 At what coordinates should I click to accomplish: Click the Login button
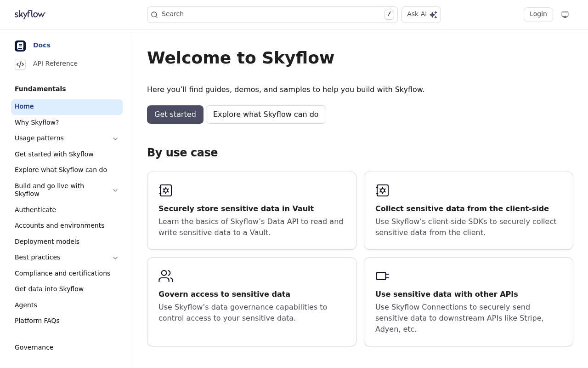[538, 15]
